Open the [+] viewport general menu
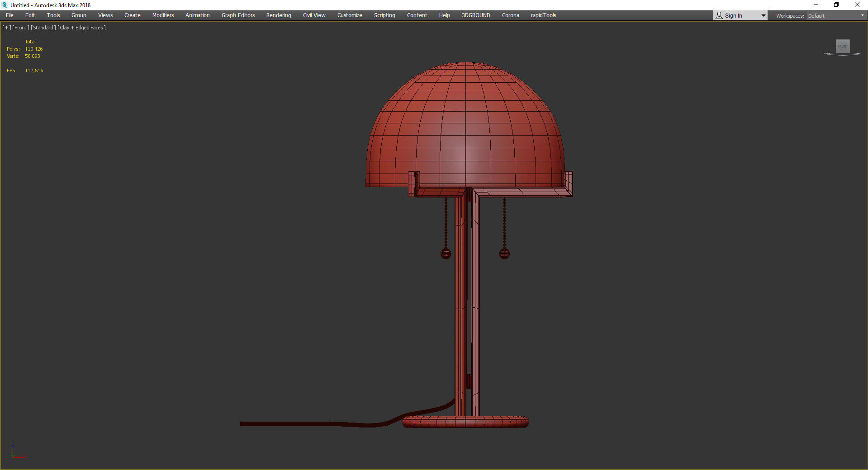Screen dimensions: 868x470 click(6, 28)
